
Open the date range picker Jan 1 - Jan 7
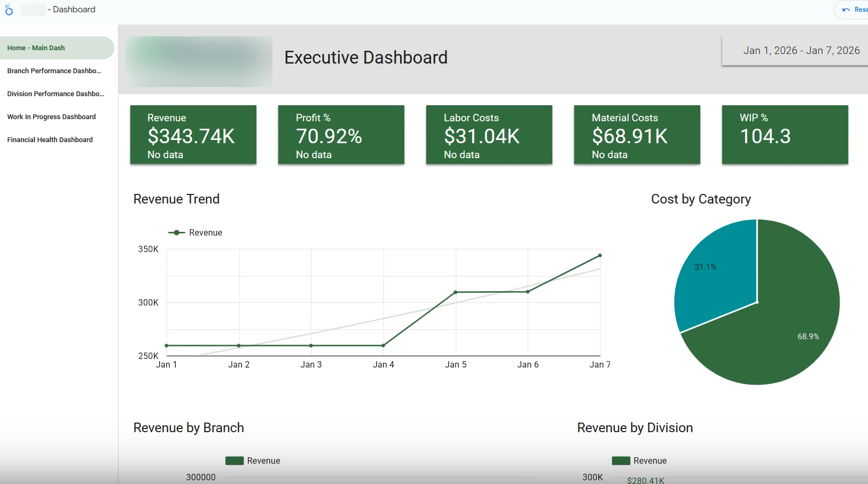[796, 51]
